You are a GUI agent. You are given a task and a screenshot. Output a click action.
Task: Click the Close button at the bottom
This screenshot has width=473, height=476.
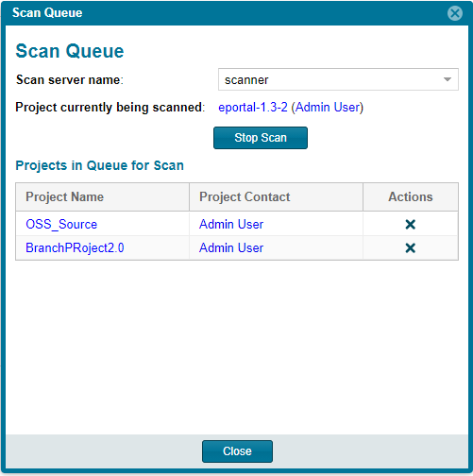(x=237, y=451)
